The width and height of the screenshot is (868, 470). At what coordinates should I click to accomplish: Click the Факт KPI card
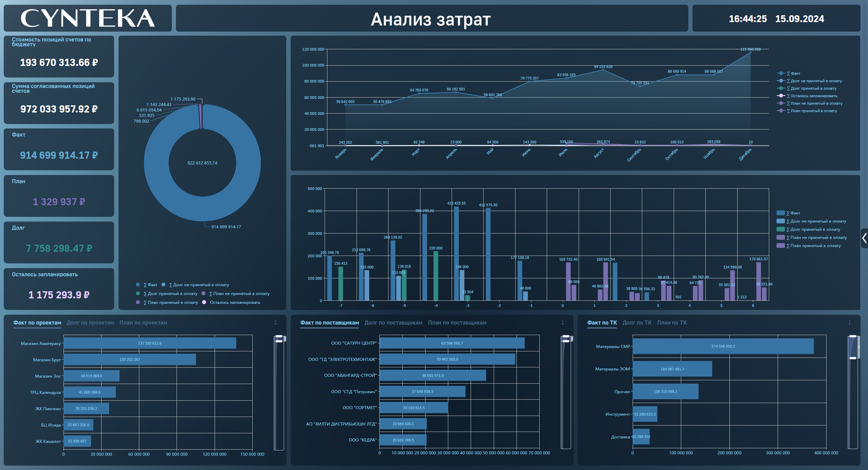tap(59, 149)
